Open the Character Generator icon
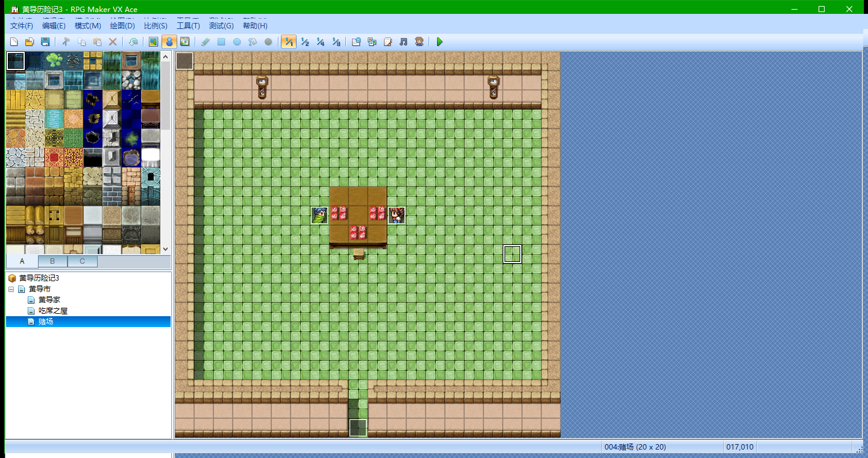This screenshot has height=458, width=868. coord(419,42)
